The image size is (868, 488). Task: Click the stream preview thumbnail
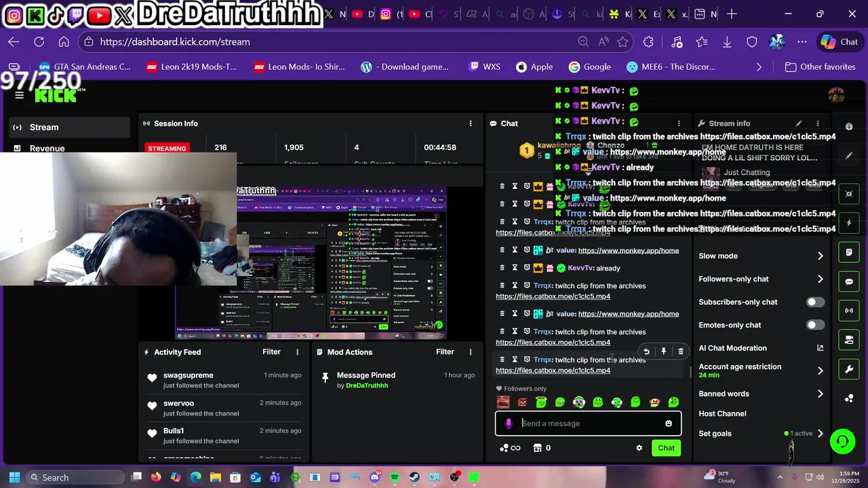[x=311, y=262]
